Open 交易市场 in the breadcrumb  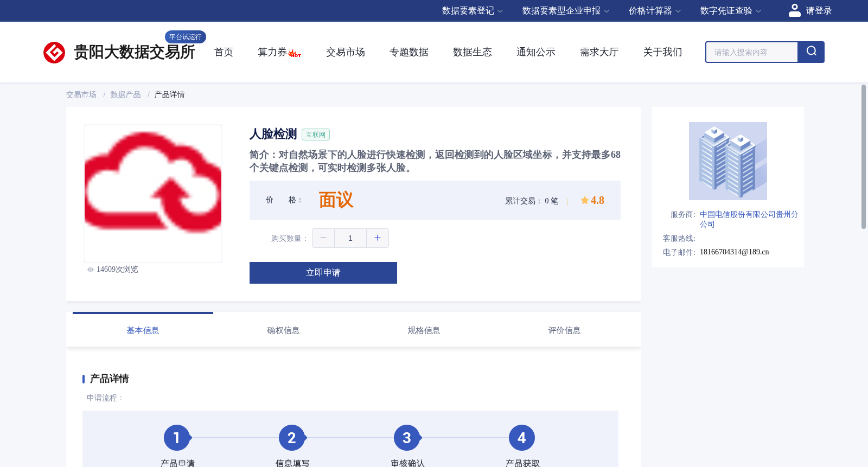(x=81, y=95)
